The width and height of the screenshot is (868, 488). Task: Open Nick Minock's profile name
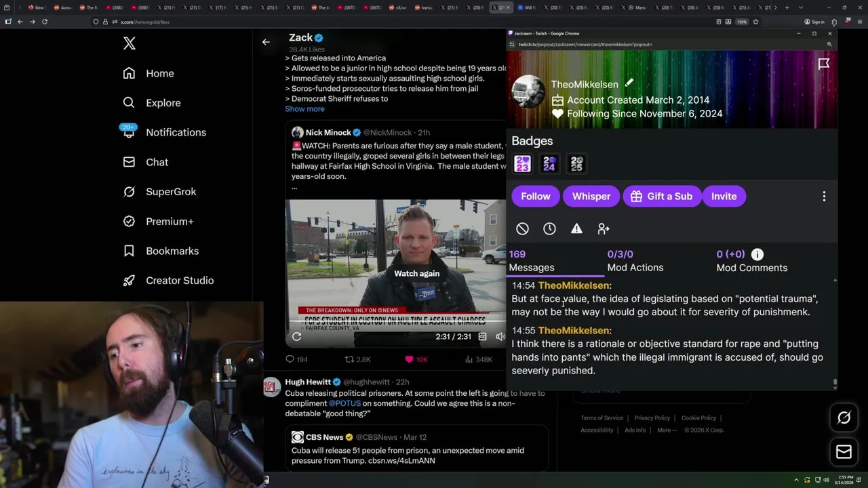(x=328, y=133)
